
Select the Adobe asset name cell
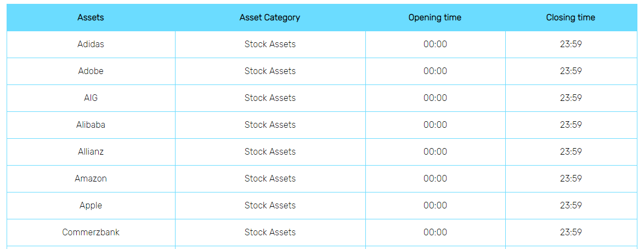(91, 71)
